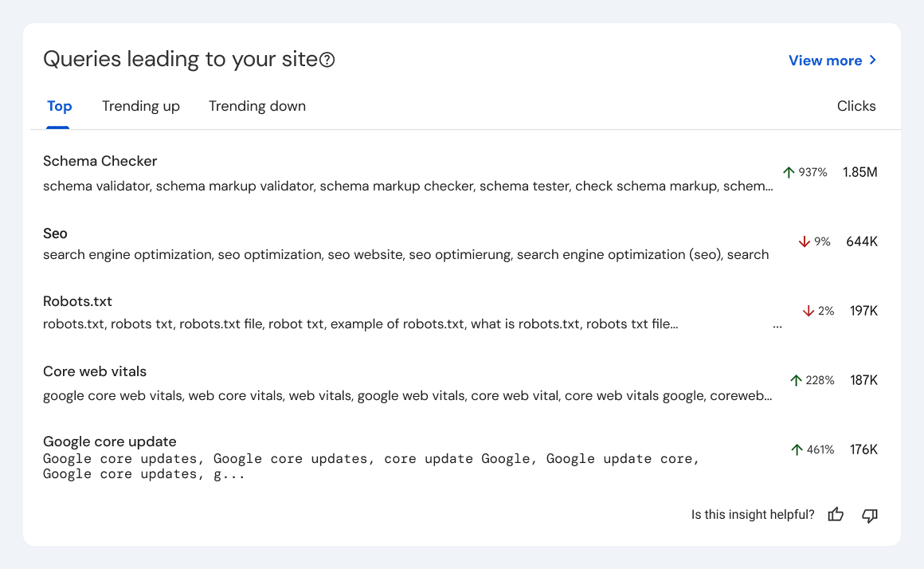Select the Core web vitals query
Image resolution: width=924 pixels, height=569 pixels.
(x=95, y=371)
